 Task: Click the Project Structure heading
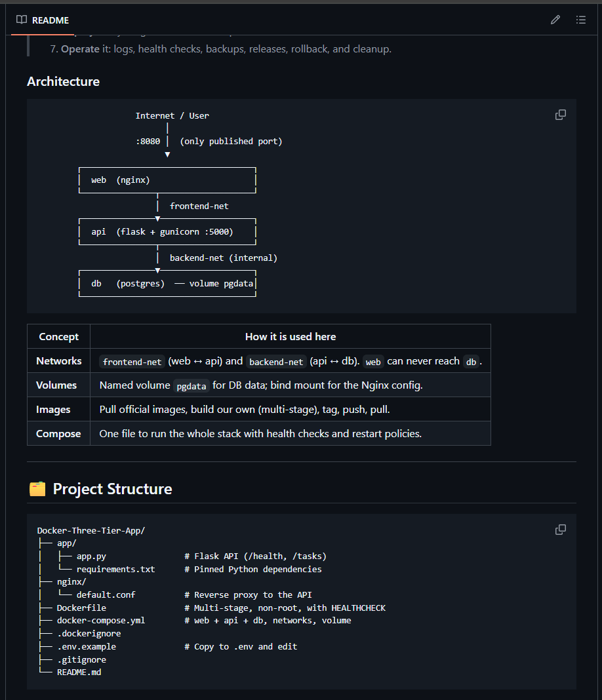tap(113, 489)
